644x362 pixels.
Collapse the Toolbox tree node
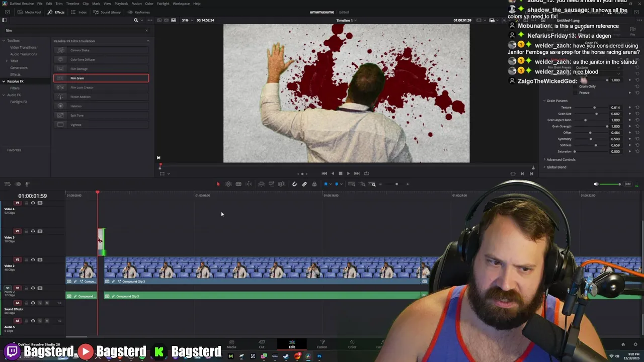pos(4,40)
